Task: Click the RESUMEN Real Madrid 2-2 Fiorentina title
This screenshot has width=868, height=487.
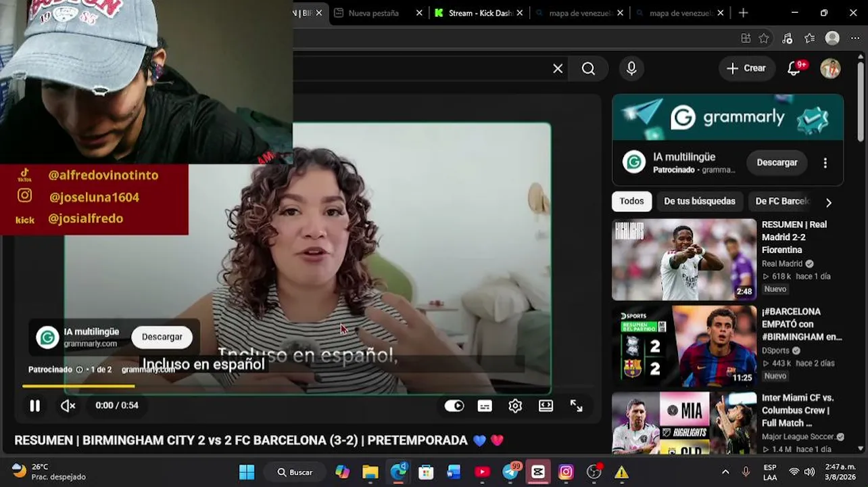Action: [x=794, y=237]
